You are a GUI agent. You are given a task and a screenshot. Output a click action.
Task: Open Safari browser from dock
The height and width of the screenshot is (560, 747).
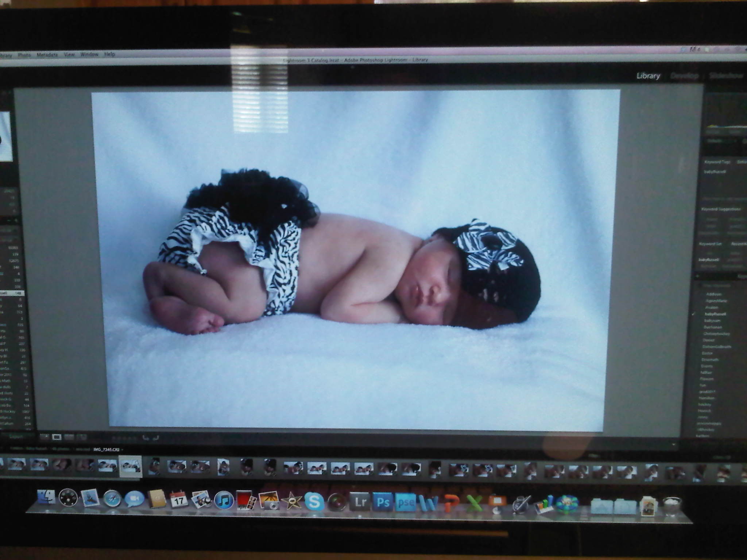tap(112, 499)
